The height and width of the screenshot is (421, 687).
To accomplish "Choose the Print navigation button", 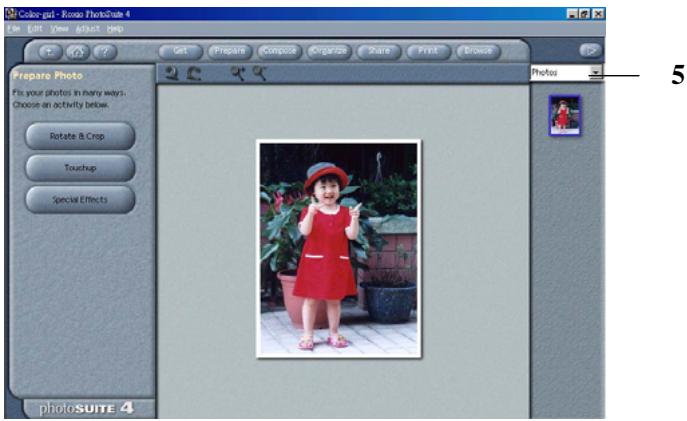I will 428,51.
